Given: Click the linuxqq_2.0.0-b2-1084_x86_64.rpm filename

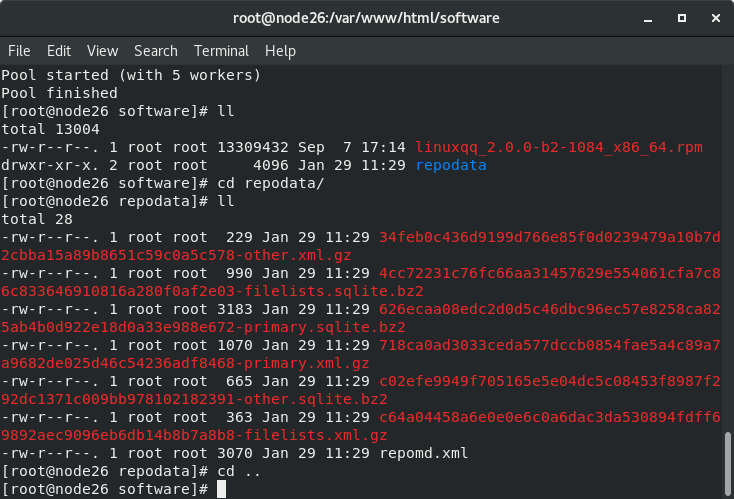Looking at the screenshot, I should point(559,147).
